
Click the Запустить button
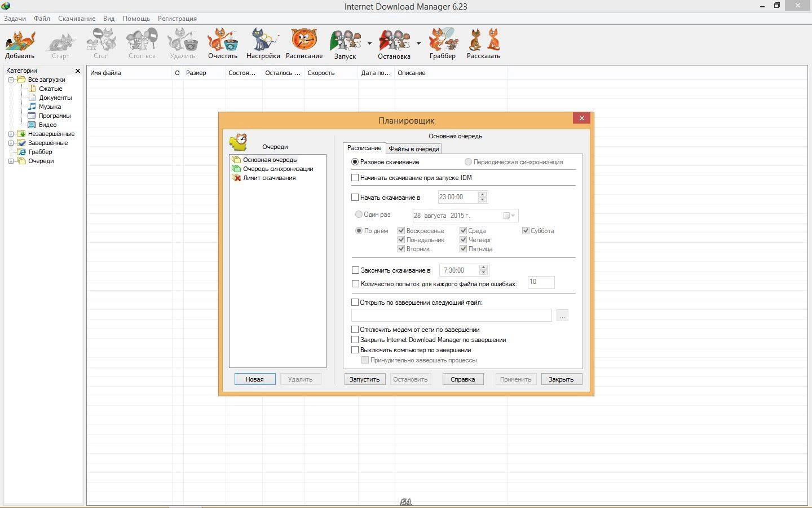click(365, 379)
